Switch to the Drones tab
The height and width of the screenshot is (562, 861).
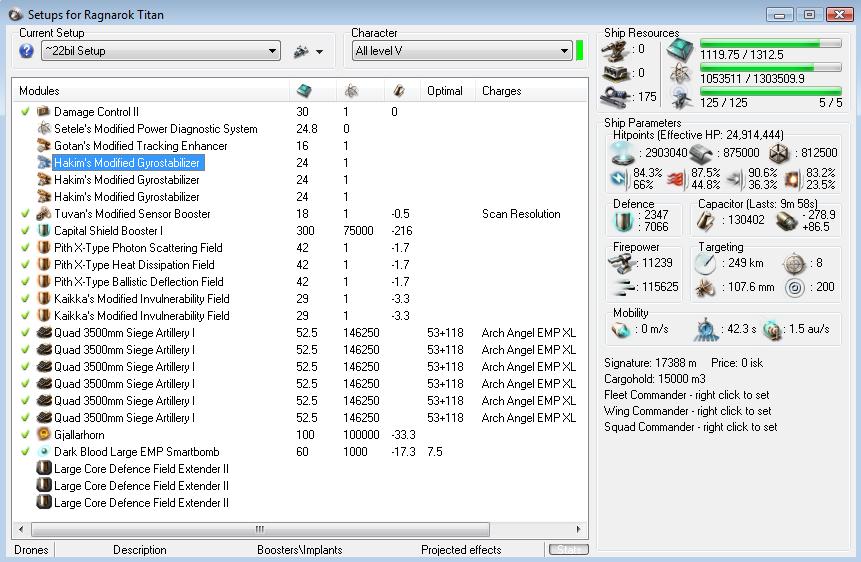pyautogui.click(x=31, y=550)
